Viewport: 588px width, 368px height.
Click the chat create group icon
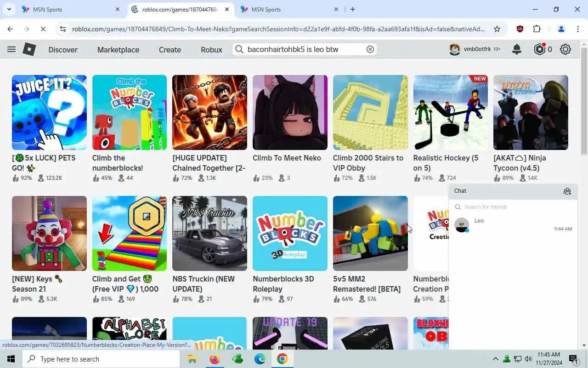(x=567, y=191)
